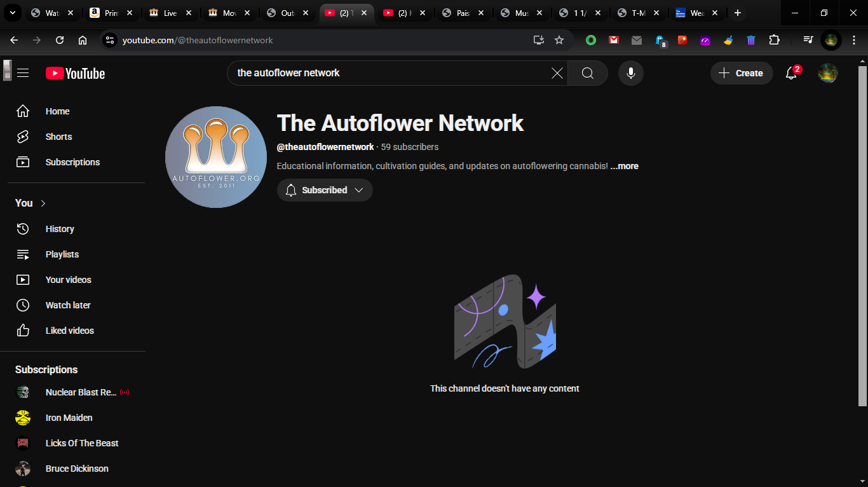Screen dimensions: 868x487
Task: Click the gray envelope extension icon
Action: click(637, 40)
